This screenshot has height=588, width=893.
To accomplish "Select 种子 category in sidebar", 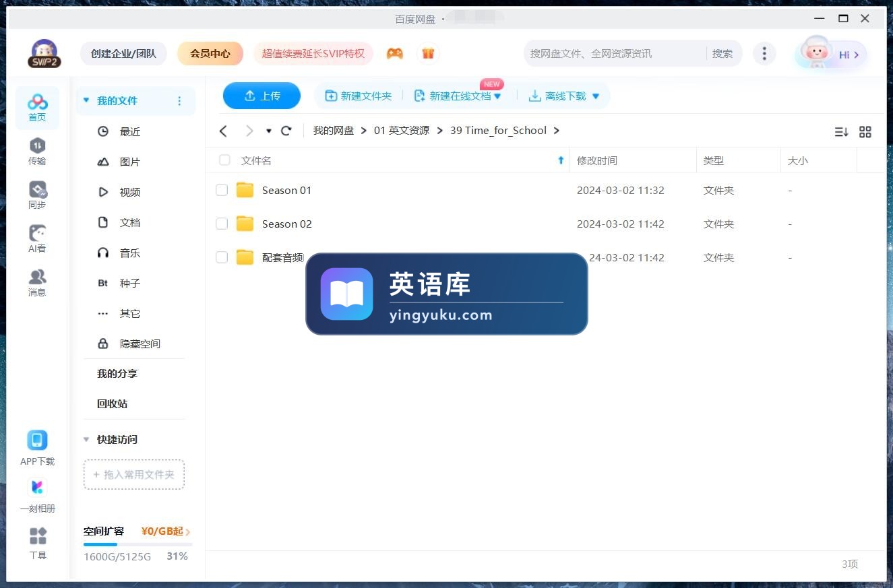I will pos(130,283).
